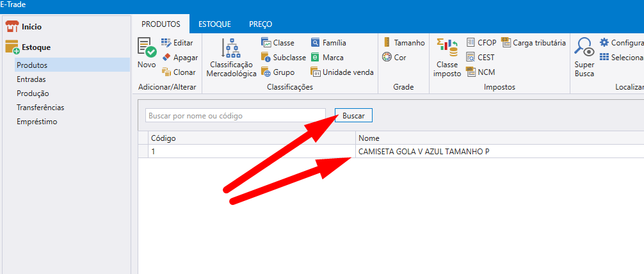
Task: Select Entradas in the sidebar
Action: coord(31,79)
